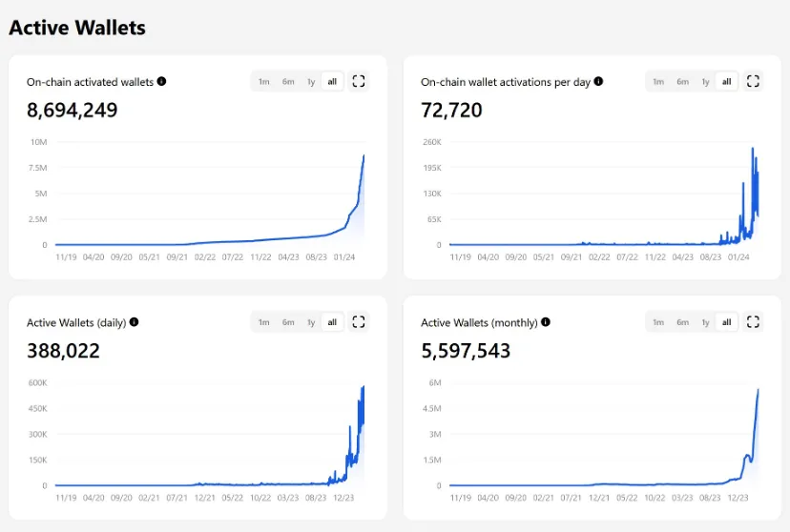Screen dimensions: 790x532
Task: Expand wallet activations per day chart fullscreen
Action: coord(753,81)
